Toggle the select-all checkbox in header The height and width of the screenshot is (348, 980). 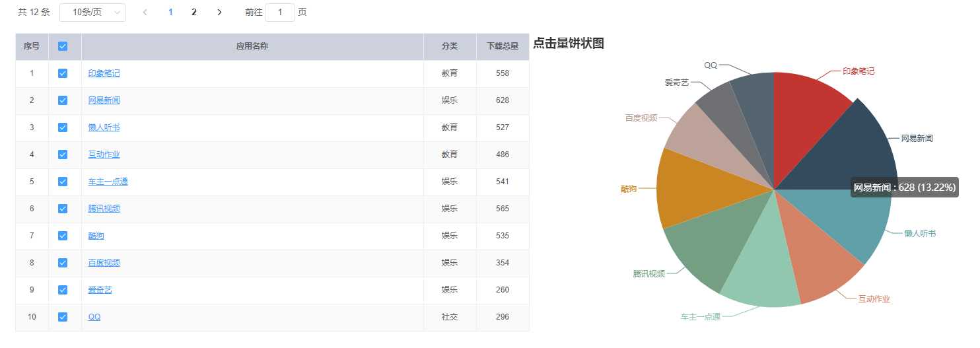point(63,46)
